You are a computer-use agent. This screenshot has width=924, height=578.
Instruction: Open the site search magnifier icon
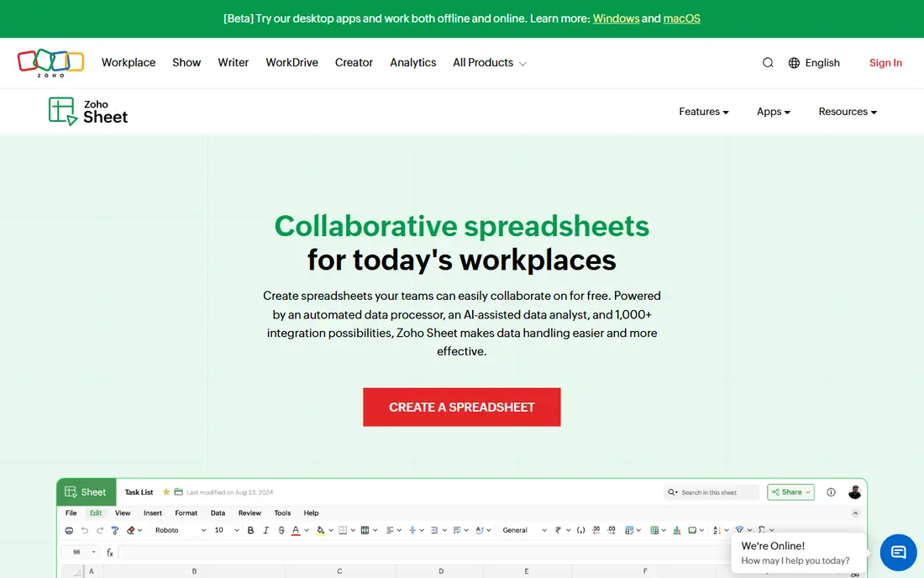767,63
